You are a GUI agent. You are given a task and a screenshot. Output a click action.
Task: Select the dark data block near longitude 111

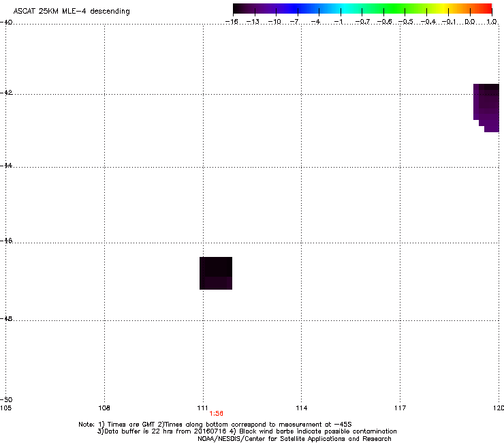[x=216, y=273]
